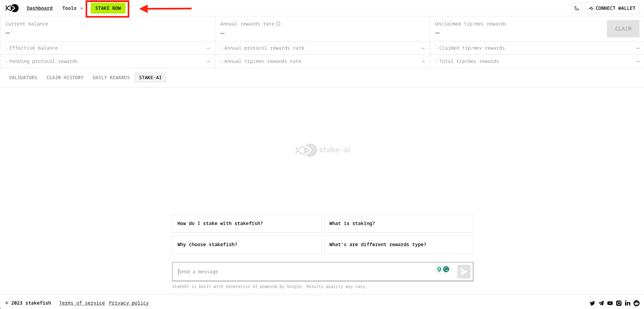This screenshot has height=309, width=644.
Task: Click the 'Annual protocol rewards rate' row
Action: (322, 48)
